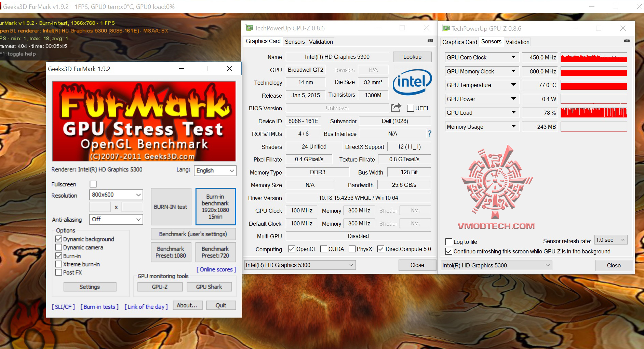Open the Resolution dropdown showing 800x600
Screen dimensions: 644x349
point(116,195)
